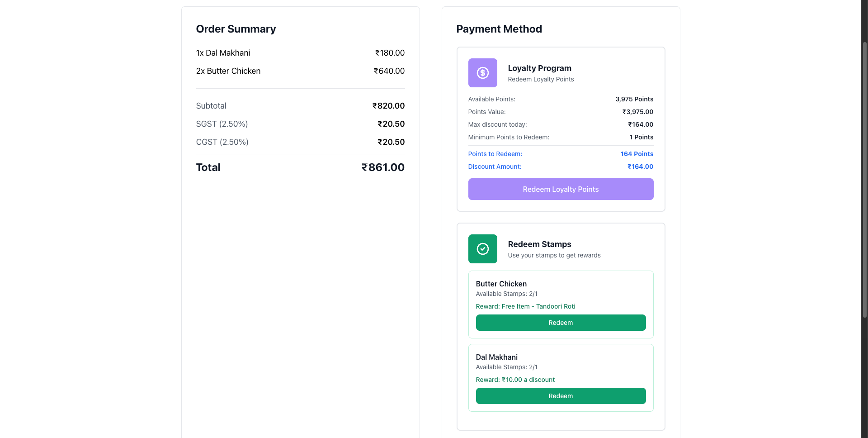Click the 164 Points redeem value
The width and height of the screenshot is (868, 438).
637,154
